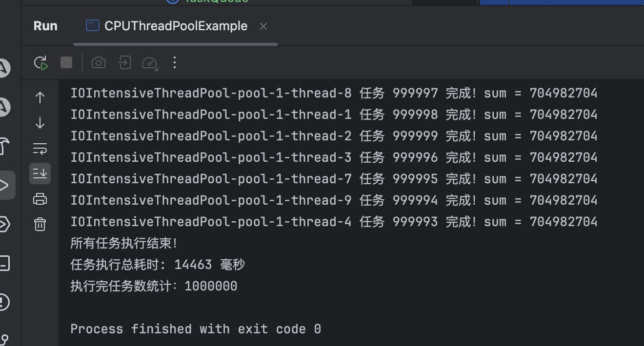Click the Run tool window title
Screen dimensions: 644x346
(x=45, y=26)
